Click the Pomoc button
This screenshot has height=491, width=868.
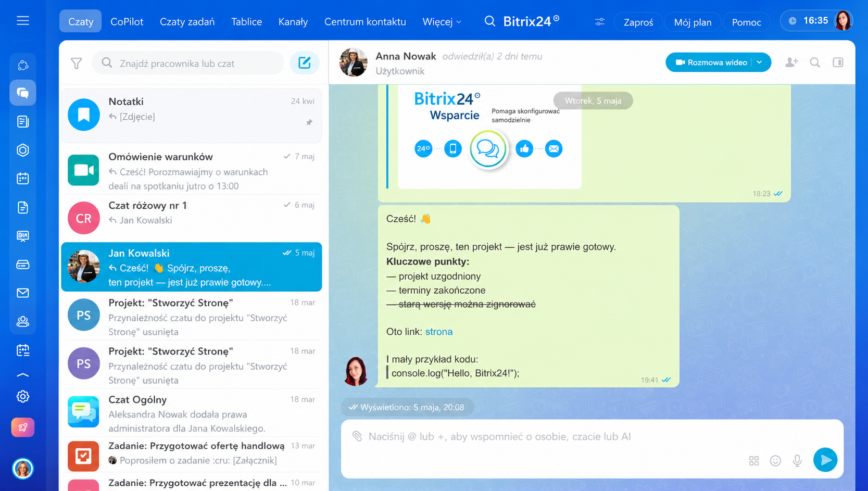tap(747, 22)
